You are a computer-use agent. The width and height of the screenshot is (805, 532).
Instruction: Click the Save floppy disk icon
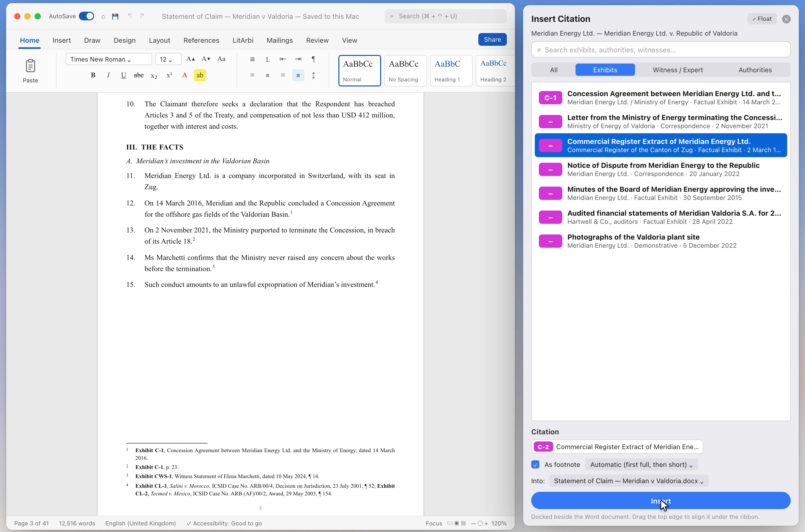click(x=116, y=16)
